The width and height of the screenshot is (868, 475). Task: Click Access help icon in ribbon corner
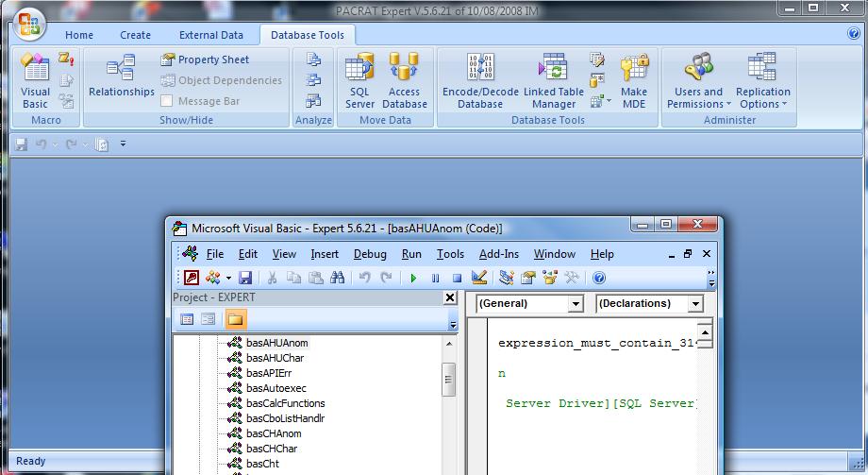coord(854,33)
